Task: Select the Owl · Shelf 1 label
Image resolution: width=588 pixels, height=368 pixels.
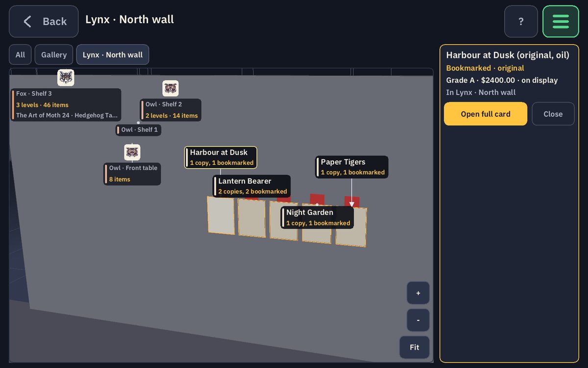Action: (x=139, y=130)
